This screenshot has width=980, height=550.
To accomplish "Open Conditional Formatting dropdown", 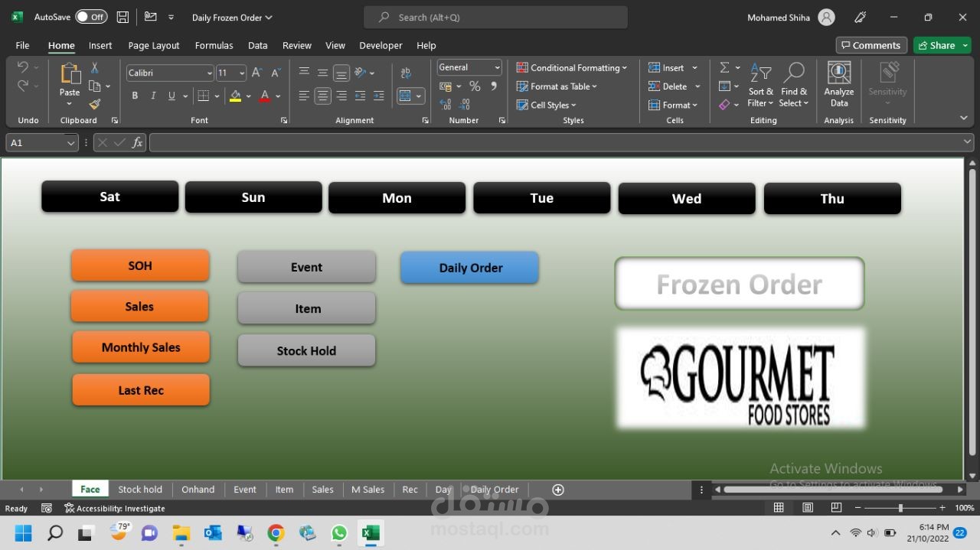I will pyautogui.click(x=571, y=67).
